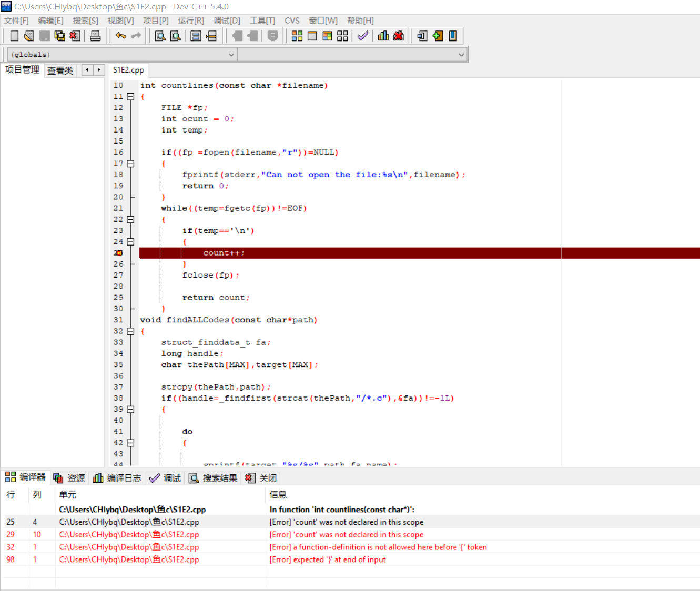Image resolution: width=700 pixels, height=591 pixels.
Task: Open the 窗口[W] menu
Action: pos(323,21)
